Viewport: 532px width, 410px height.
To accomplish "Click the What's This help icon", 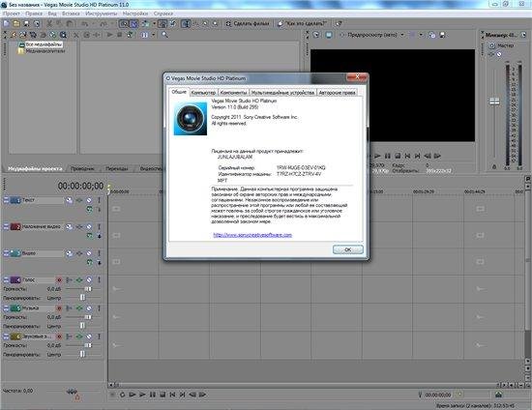I will (339, 23).
